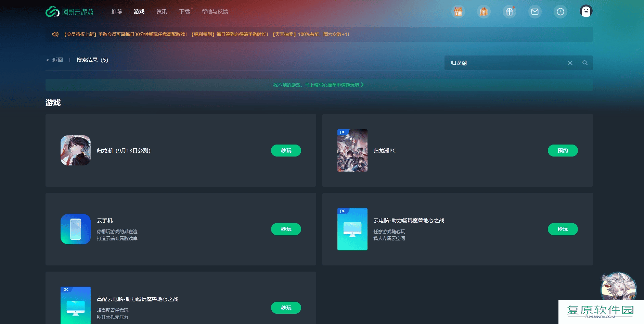
Task: Clear the search box with X icon
Action: point(570,63)
